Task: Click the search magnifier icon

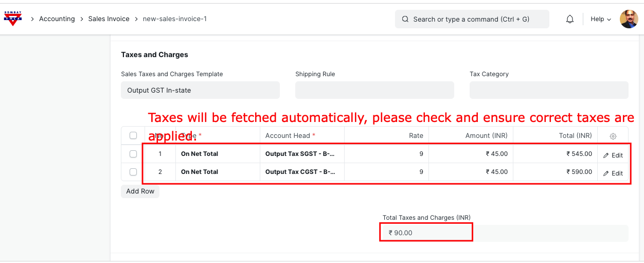Action: 405,19
